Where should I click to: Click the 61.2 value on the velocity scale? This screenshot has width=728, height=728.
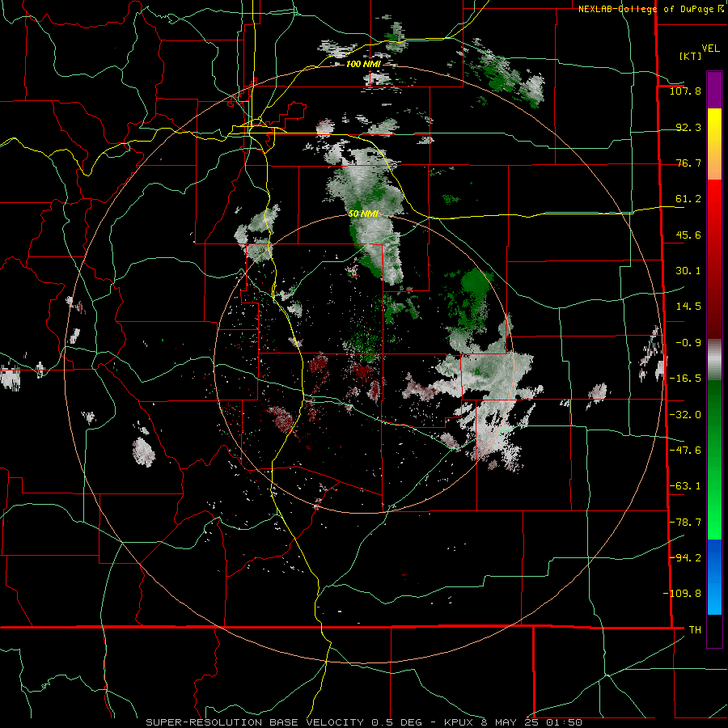pyautogui.click(x=688, y=199)
